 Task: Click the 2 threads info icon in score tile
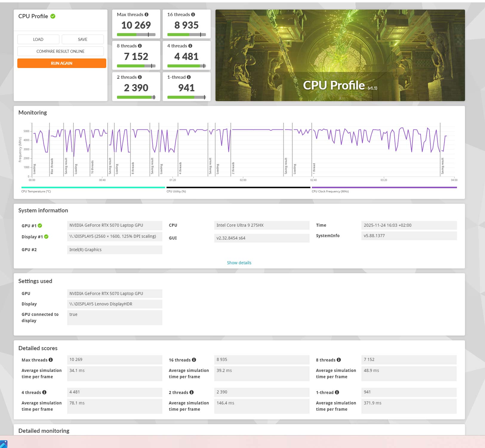[x=140, y=77]
